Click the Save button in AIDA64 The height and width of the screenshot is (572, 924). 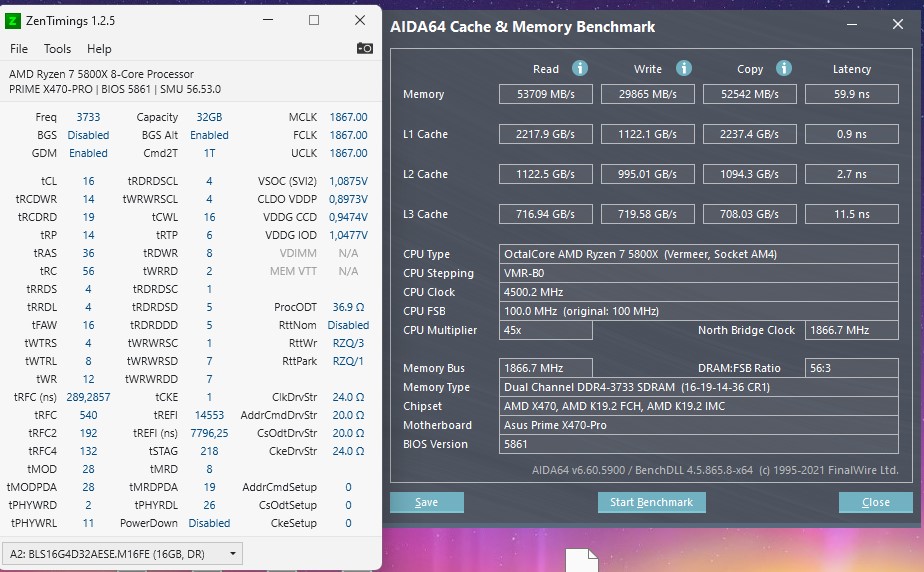427,502
